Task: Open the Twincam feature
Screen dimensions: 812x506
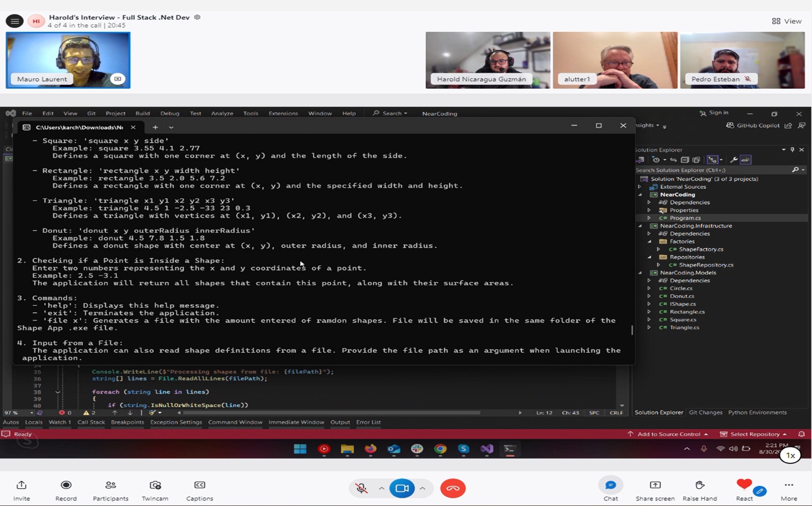Action: click(x=155, y=485)
